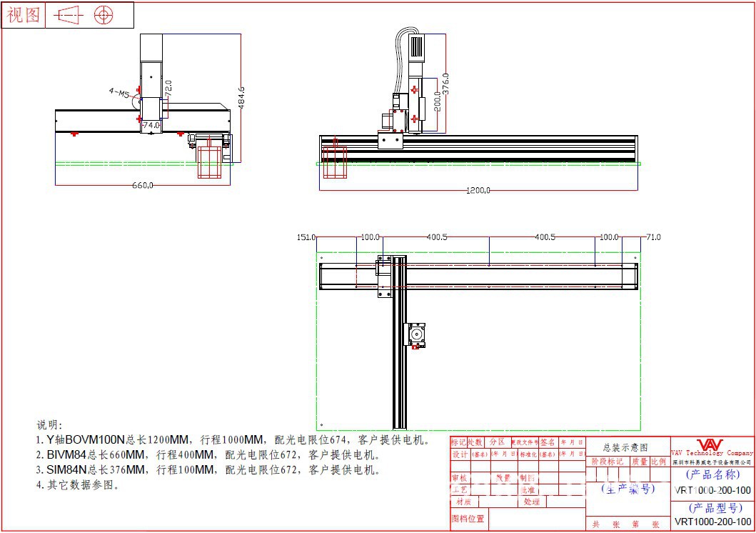Click the concentric circle projection symbol
Image resolution: width=756 pixels, height=533 pixels.
[104, 15]
